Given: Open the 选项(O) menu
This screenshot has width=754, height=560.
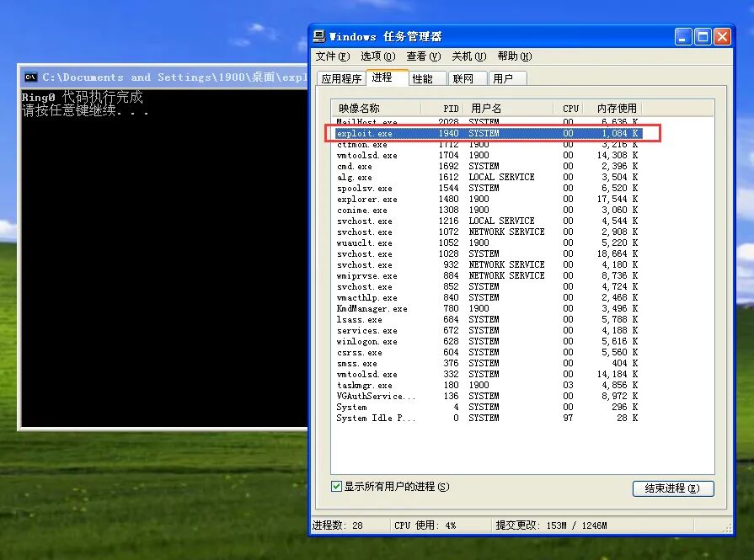Looking at the screenshot, I should [x=378, y=56].
